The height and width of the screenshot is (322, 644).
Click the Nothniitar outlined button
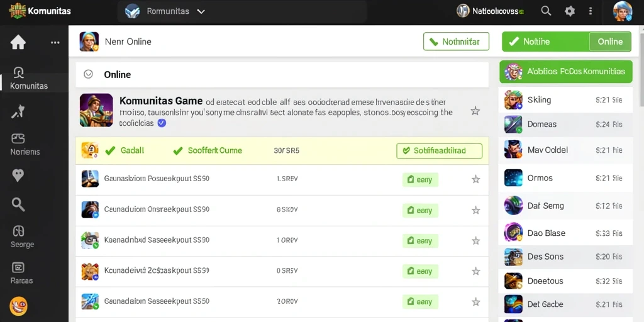tap(456, 42)
